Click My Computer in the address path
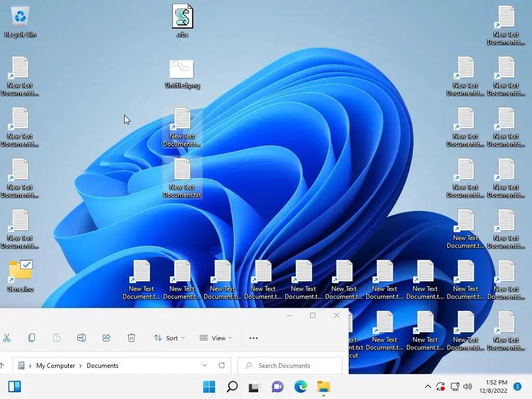 pos(56,366)
